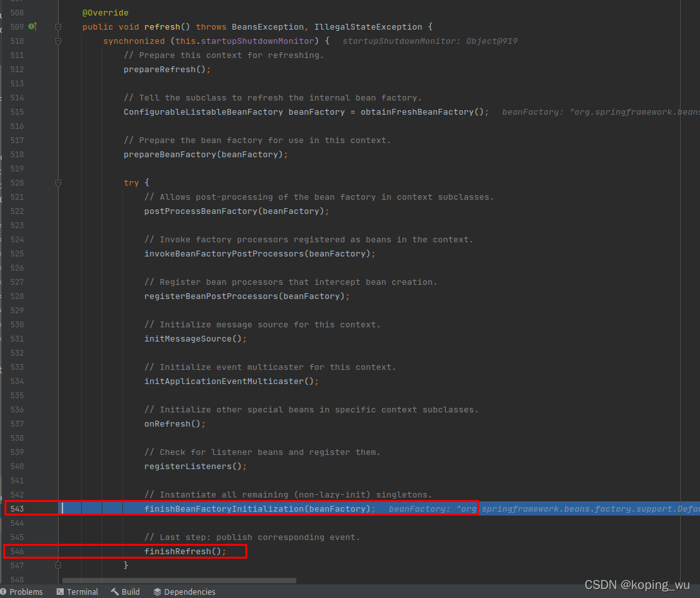700x598 pixels.
Task: Click the refresh method name in its declaration
Action: point(162,27)
